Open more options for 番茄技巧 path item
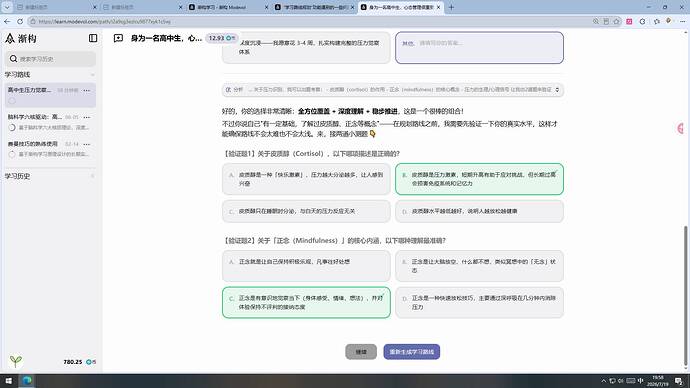 pos(87,144)
